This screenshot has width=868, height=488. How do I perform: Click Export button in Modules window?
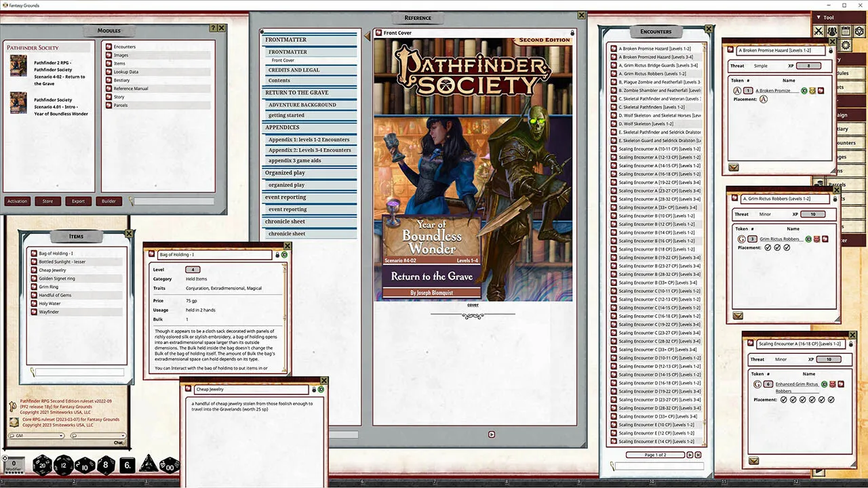79,201
